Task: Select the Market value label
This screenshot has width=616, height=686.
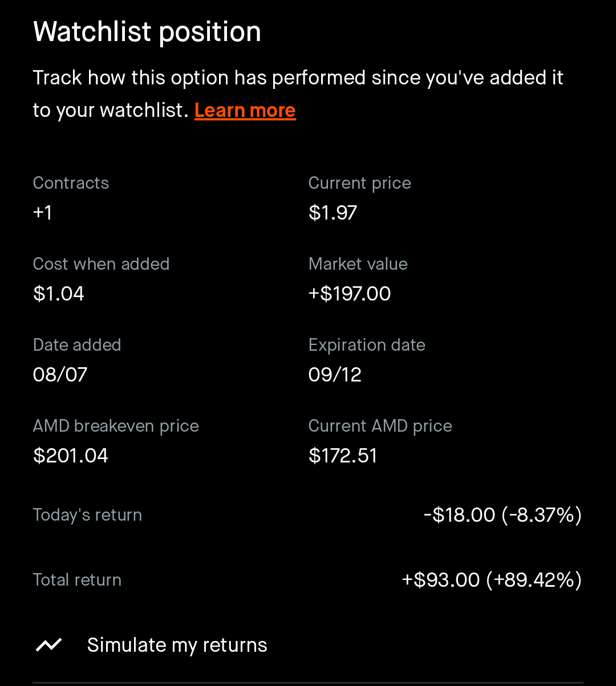Action: point(358,264)
